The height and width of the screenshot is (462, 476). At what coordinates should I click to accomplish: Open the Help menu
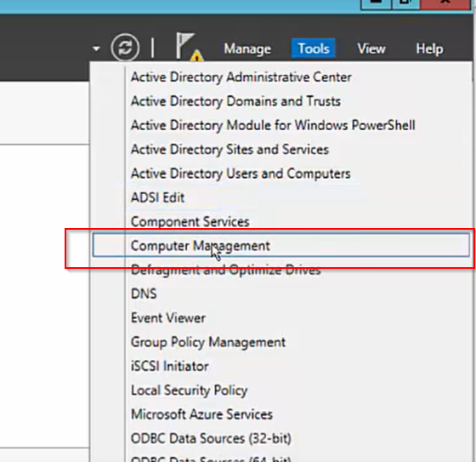coord(429,48)
